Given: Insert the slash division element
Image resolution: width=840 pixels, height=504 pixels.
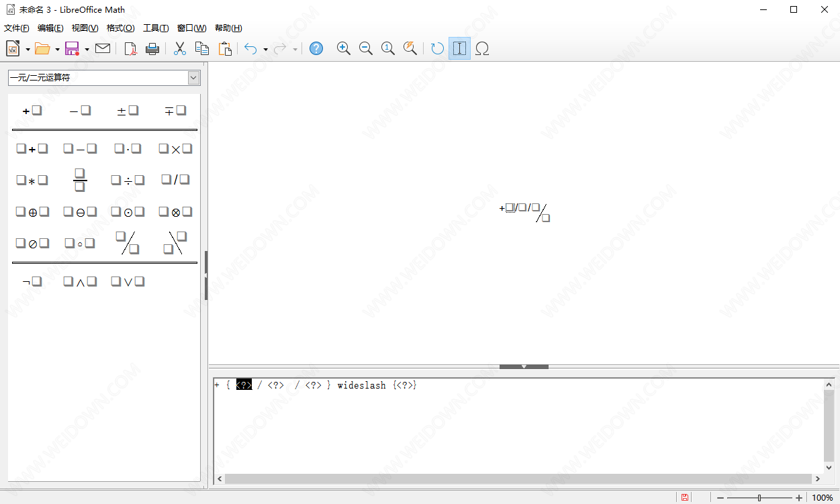Looking at the screenshot, I should [175, 180].
